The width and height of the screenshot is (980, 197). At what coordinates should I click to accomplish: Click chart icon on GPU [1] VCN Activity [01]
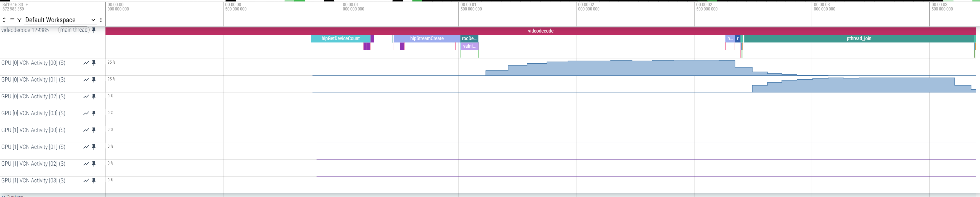pyautogui.click(x=86, y=147)
